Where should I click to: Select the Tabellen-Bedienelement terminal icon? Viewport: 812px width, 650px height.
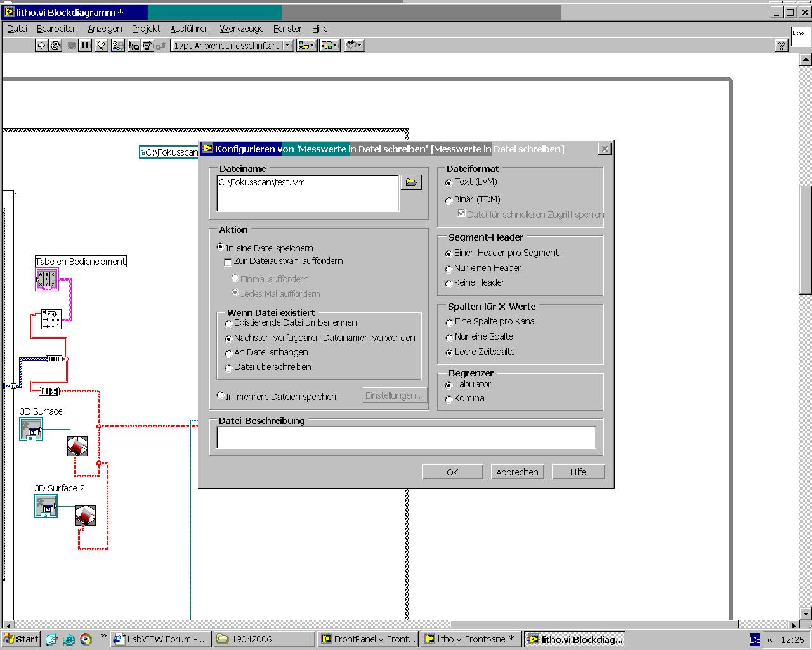47,280
